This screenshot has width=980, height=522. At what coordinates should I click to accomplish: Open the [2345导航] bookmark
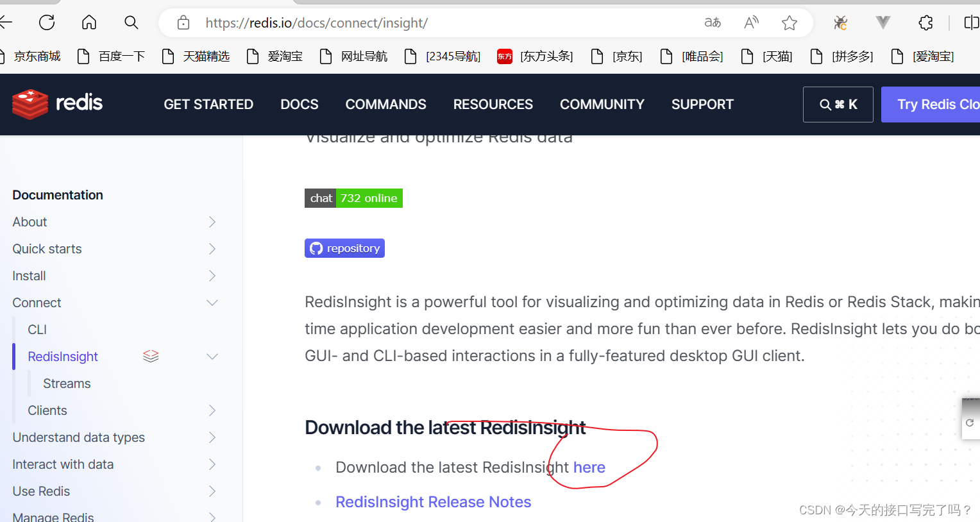442,56
